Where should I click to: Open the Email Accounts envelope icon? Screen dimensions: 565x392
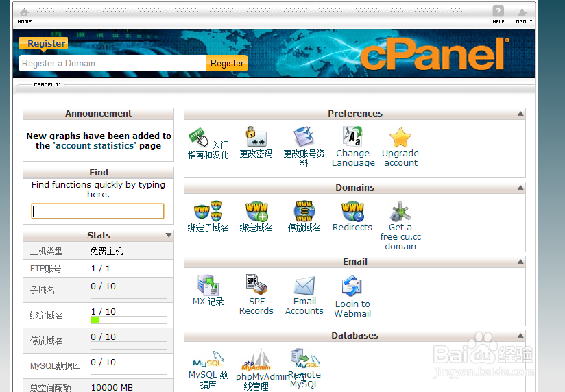coord(304,286)
